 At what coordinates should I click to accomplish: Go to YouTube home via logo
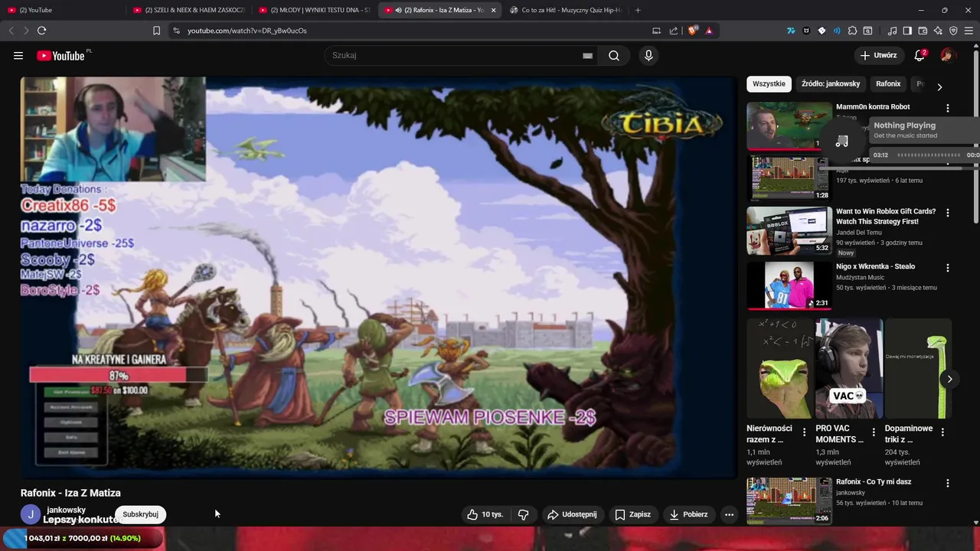click(60, 55)
